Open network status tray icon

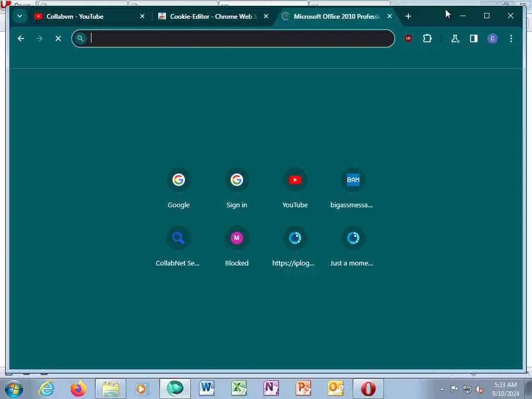click(467, 390)
